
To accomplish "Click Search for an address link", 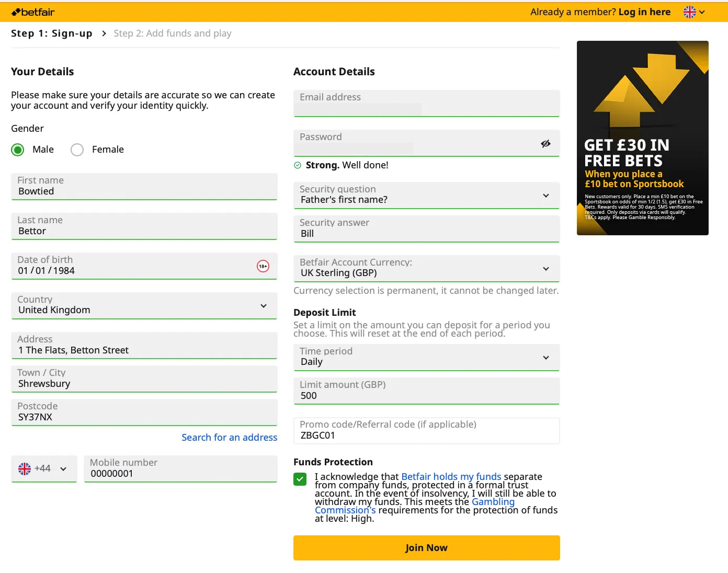I will [x=230, y=438].
